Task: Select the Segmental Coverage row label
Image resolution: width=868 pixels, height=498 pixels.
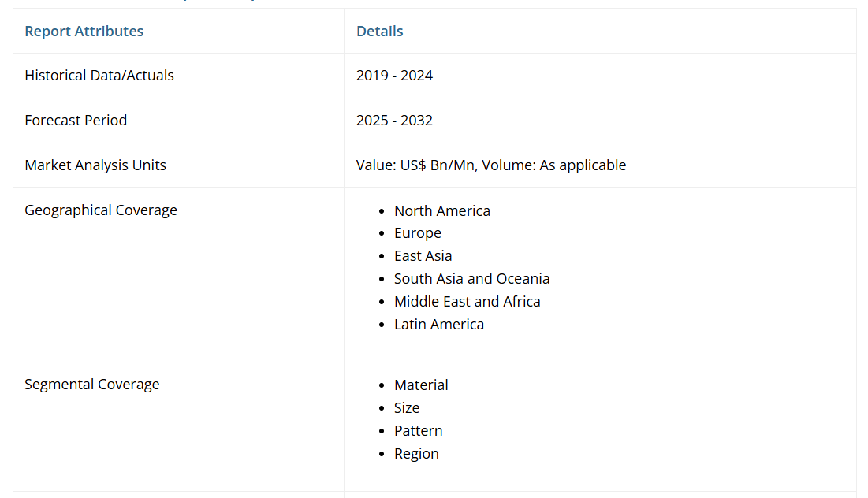Action: [x=91, y=385]
